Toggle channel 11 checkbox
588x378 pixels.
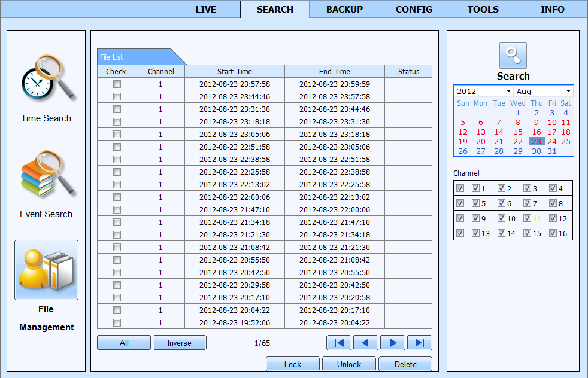[x=528, y=218]
